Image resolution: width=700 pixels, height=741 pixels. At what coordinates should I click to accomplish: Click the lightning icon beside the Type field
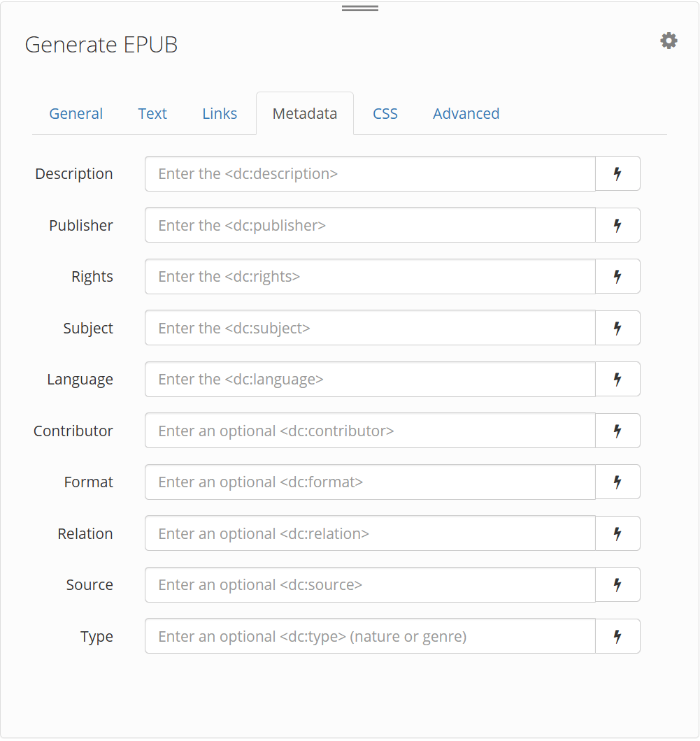click(617, 636)
